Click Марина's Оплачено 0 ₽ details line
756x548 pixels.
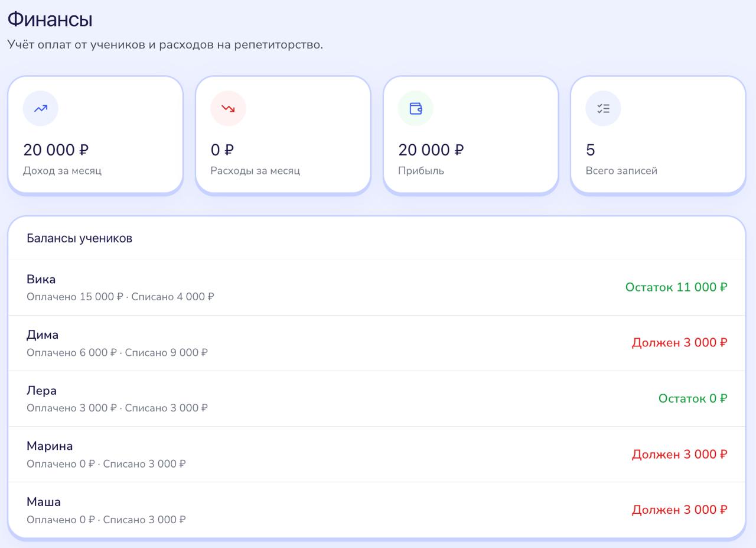click(106, 464)
